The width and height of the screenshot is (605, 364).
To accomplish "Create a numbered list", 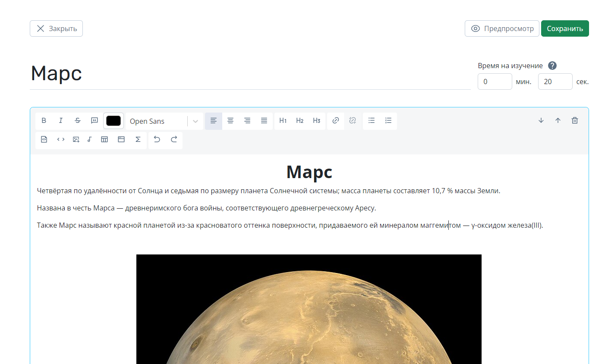I will pos(388,121).
